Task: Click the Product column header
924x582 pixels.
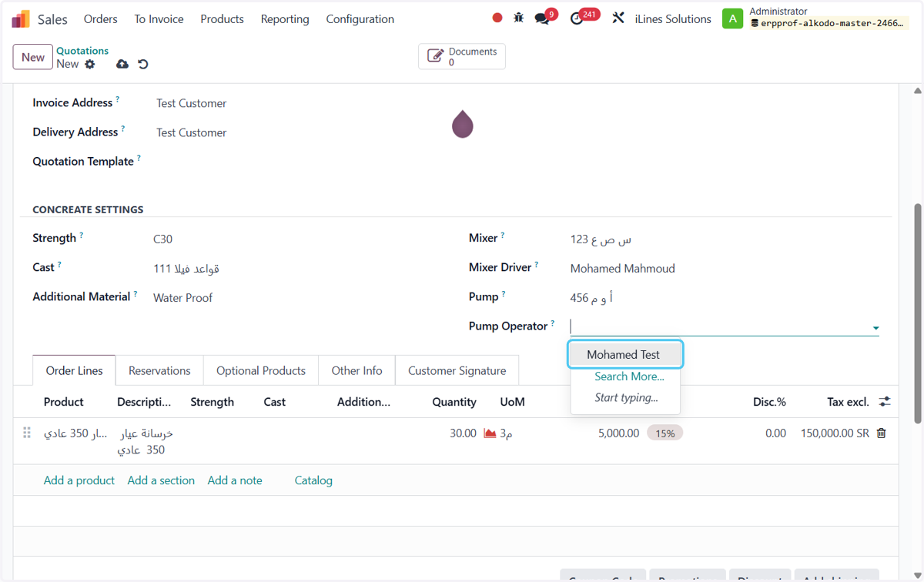Action: click(64, 402)
